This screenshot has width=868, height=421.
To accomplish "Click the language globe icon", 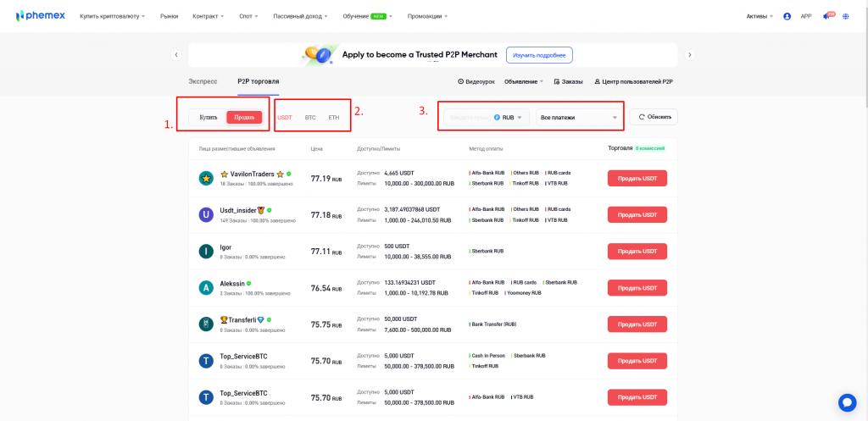I will coord(846,17).
